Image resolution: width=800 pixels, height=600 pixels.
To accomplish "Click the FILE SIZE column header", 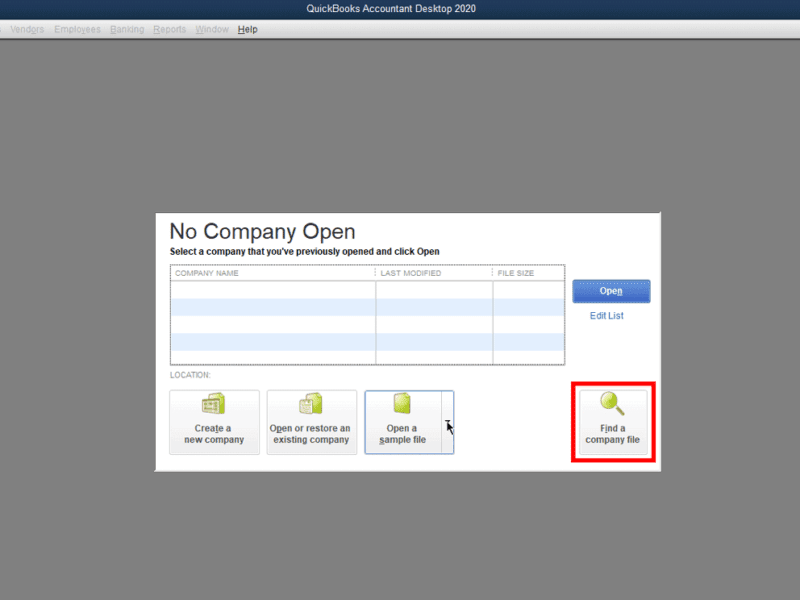I will coord(529,273).
